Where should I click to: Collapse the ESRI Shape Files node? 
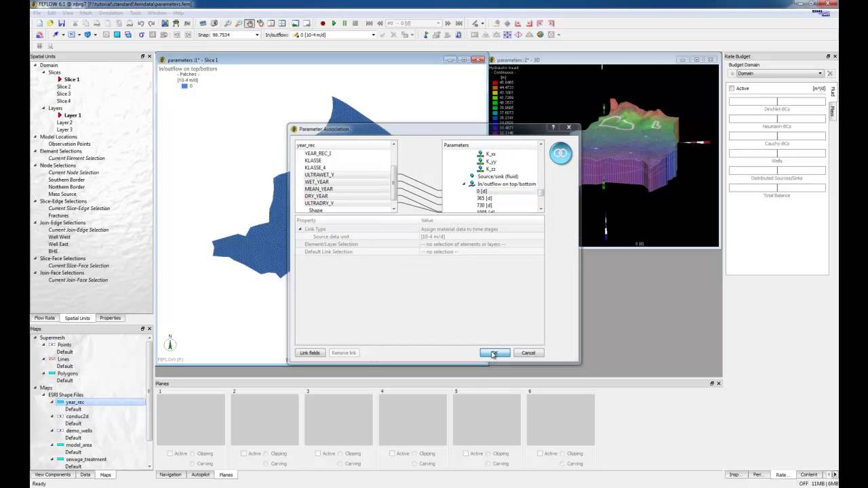(x=43, y=395)
